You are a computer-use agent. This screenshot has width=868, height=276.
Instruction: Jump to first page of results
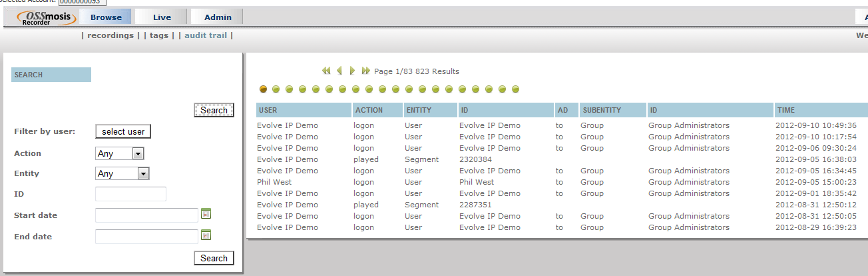point(326,71)
